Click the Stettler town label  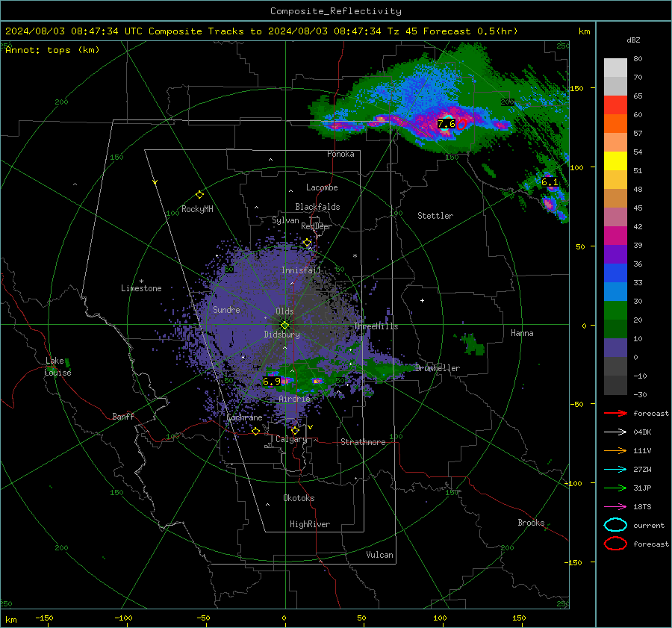point(435,216)
